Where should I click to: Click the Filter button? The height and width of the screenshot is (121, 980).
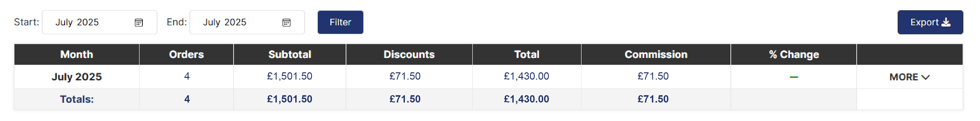pyautogui.click(x=340, y=22)
